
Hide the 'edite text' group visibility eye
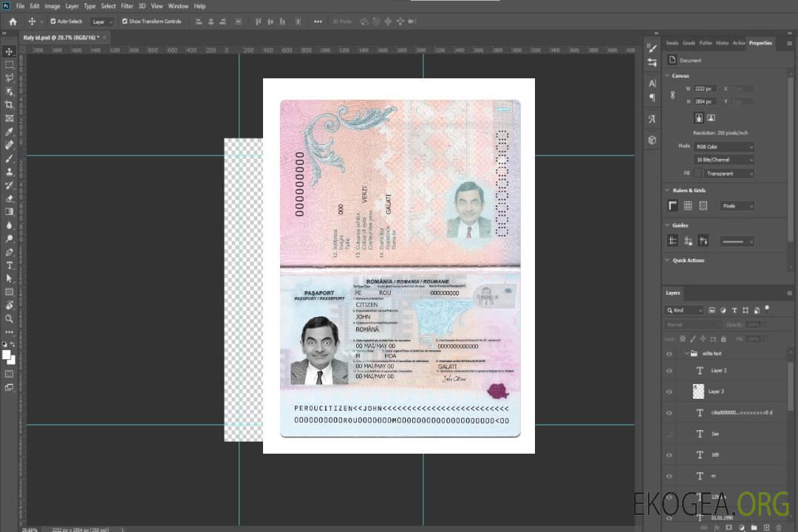coord(669,354)
